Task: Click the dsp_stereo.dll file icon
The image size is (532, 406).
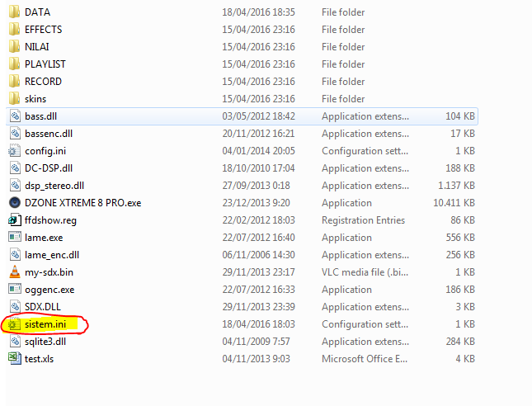Action: pos(15,186)
